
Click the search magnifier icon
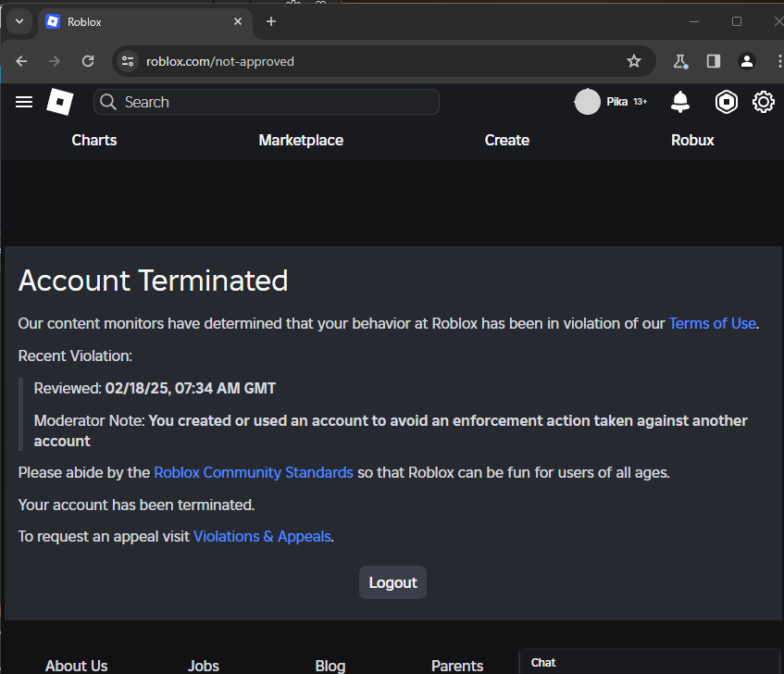coord(108,102)
